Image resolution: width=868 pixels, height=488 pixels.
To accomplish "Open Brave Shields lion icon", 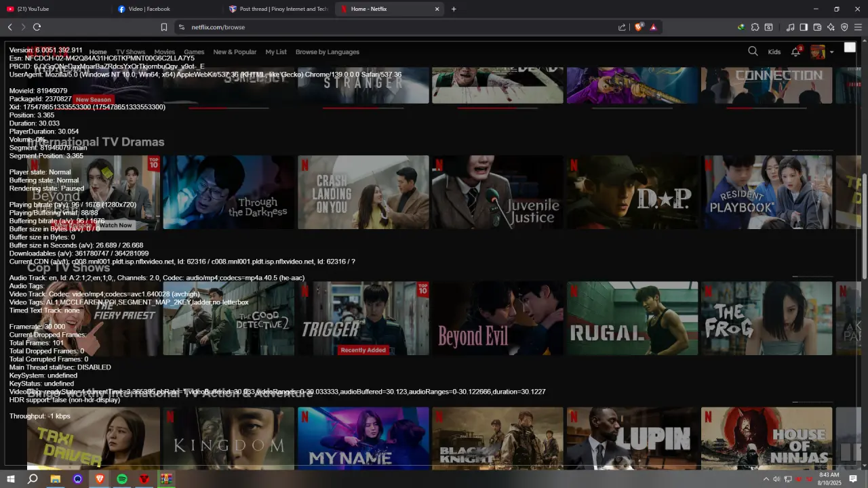I will (x=638, y=27).
